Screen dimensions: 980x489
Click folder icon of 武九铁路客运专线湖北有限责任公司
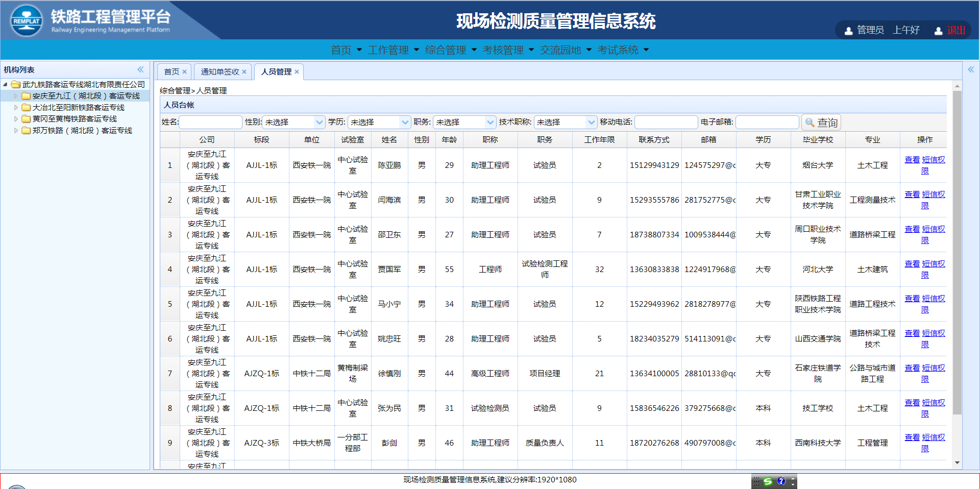click(16, 84)
